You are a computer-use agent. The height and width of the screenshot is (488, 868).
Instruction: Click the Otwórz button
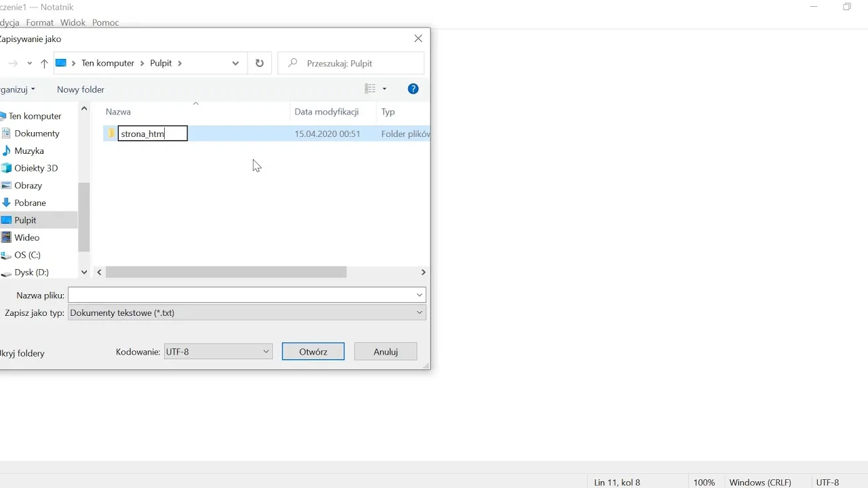(313, 352)
